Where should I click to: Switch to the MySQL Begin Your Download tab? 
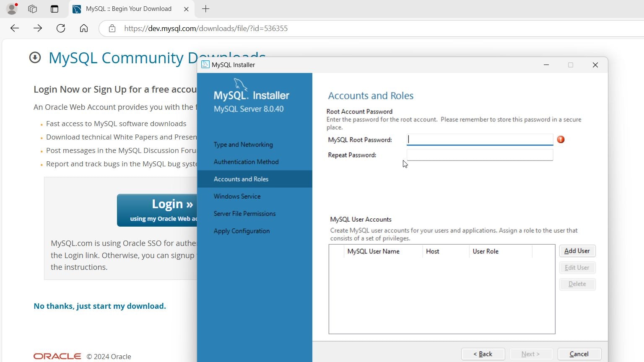pos(128,9)
